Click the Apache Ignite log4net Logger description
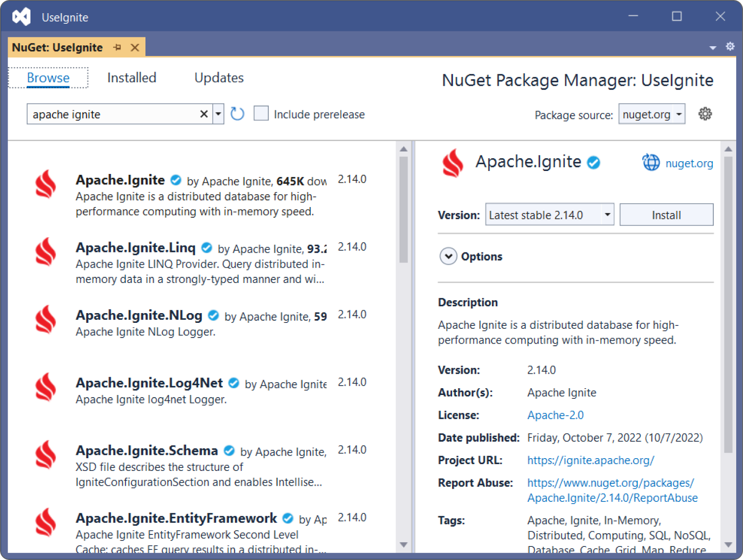 tap(151, 400)
